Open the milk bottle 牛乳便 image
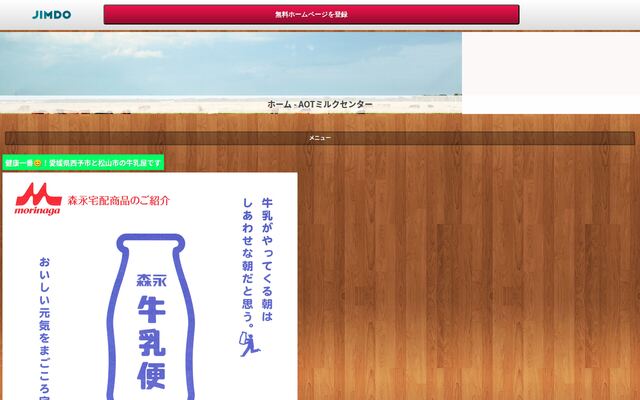The width and height of the screenshot is (640, 400). tap(151, 317)
